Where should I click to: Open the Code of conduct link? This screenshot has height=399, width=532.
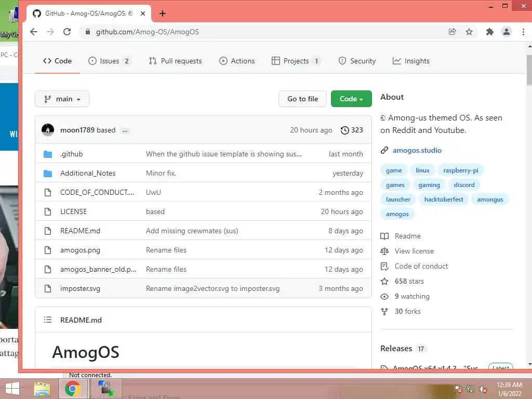pyautogui.click(x=421, y=267)
